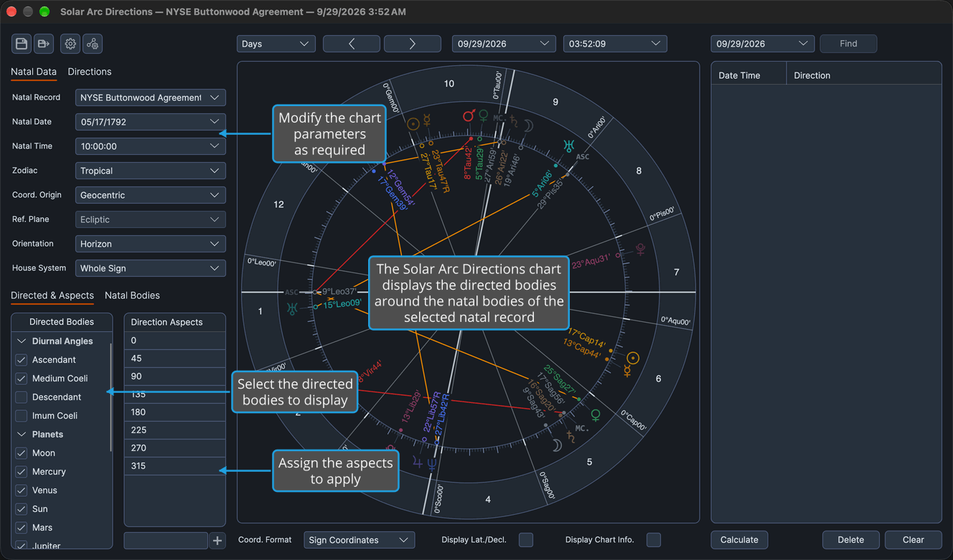This screenshot has height=560, width=953.
Task: Open the linked-nodes gear settings icon
Action: pos(93,44)
